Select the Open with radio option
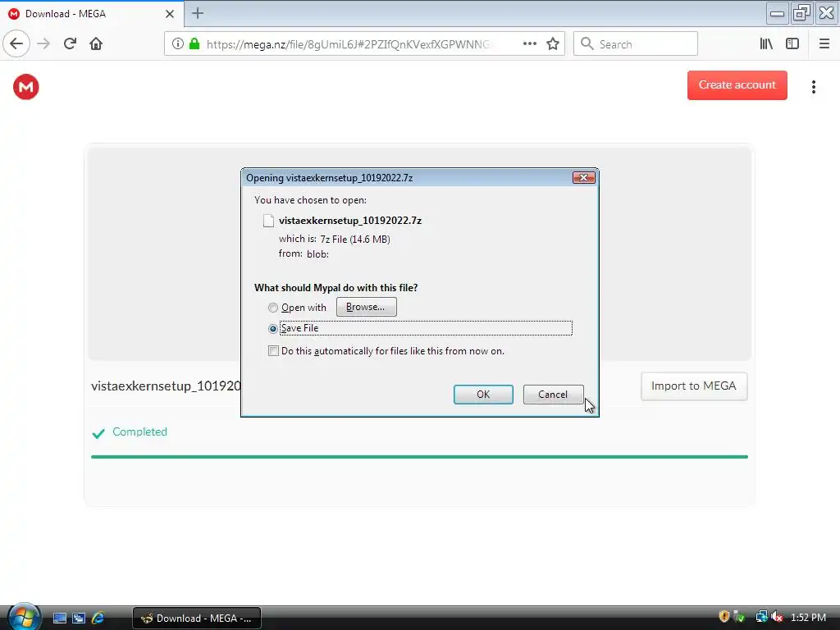840x630 pixels. pos(273,308)
